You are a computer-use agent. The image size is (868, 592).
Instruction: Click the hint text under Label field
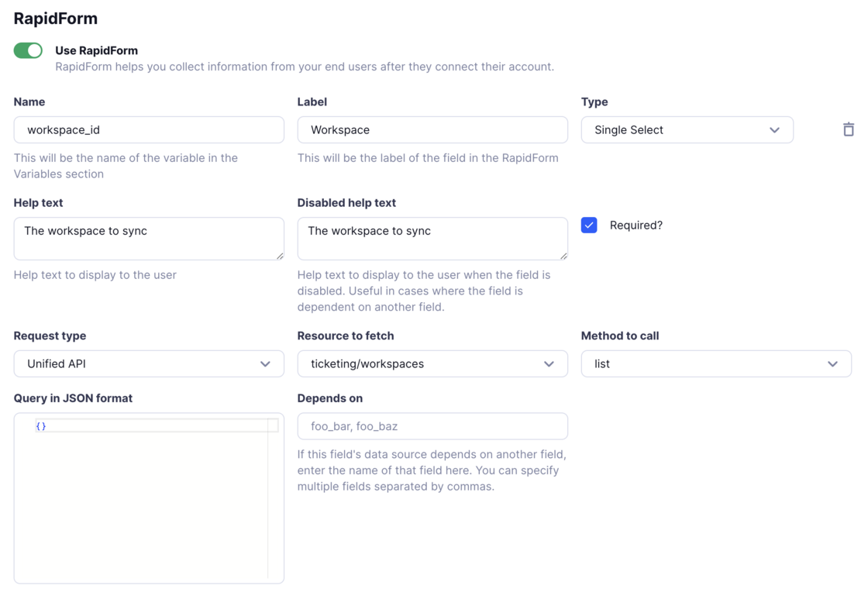[x=428, y=157]
